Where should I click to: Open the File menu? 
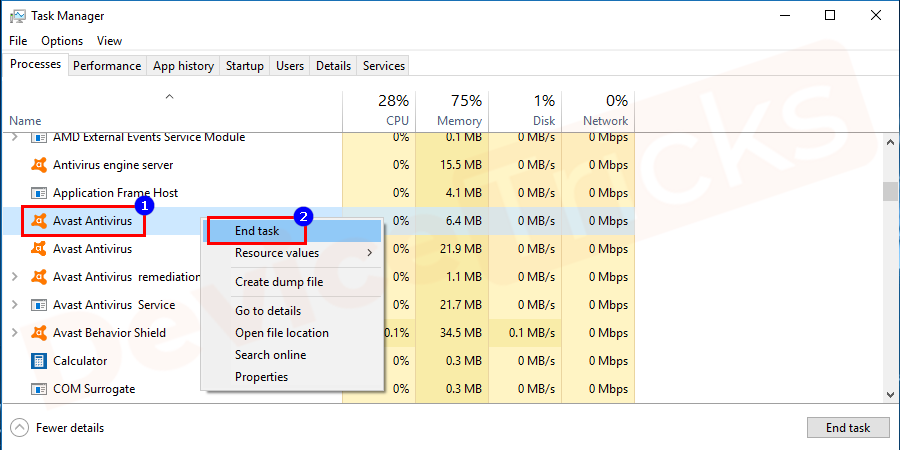point(18,41)
